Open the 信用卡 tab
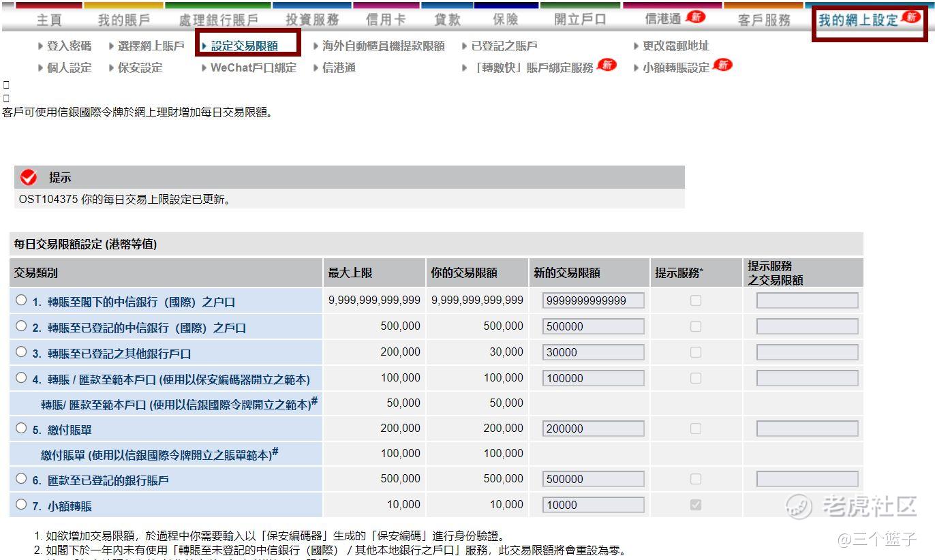The image size is (935, 560). pos(385,20)
